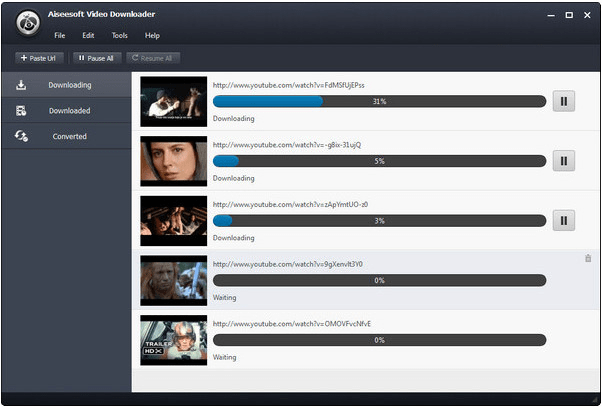Click the Converted refresh icon in sidebar

21,136
